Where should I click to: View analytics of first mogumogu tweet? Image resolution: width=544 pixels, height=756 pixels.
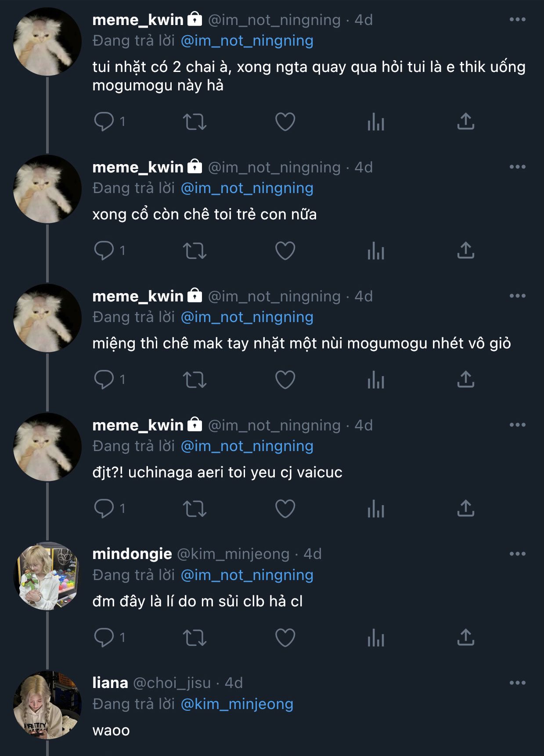[x=376, y=122]
